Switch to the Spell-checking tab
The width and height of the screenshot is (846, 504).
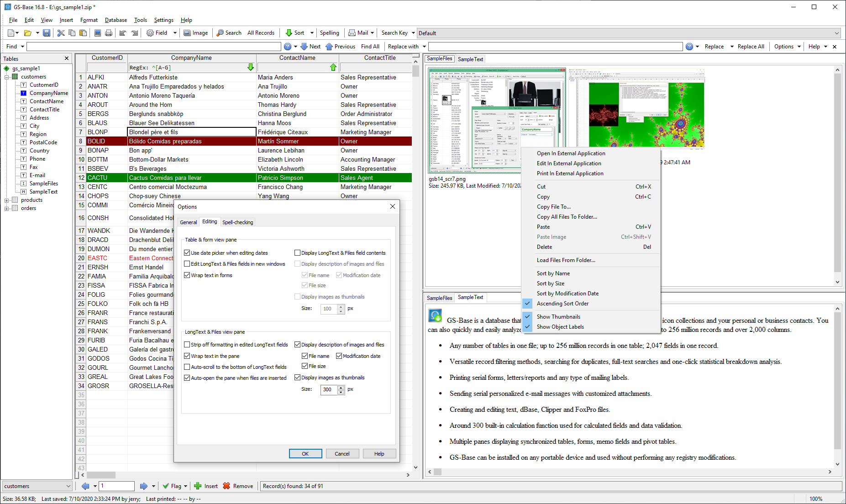(x=237, y=222)
